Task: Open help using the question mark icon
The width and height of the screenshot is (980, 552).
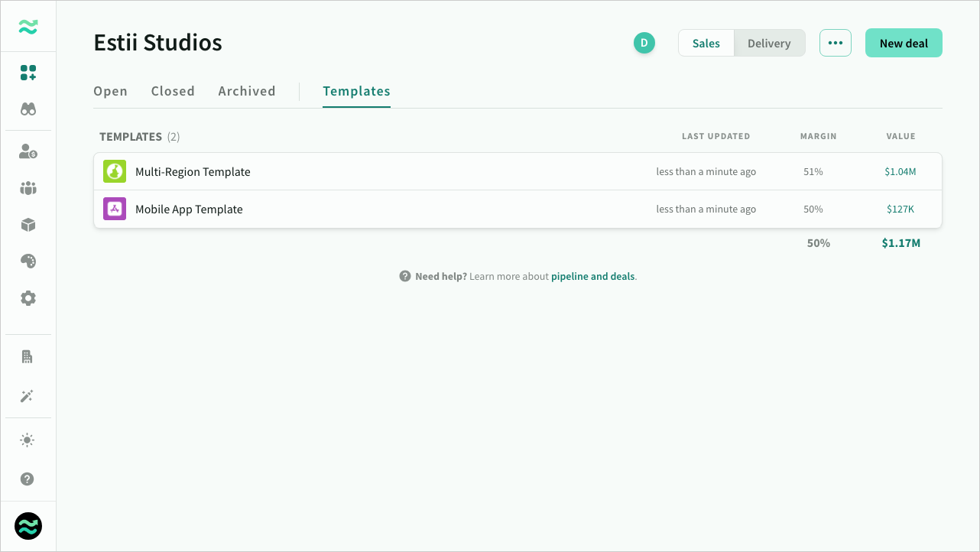Action: (x=28, y=479)
